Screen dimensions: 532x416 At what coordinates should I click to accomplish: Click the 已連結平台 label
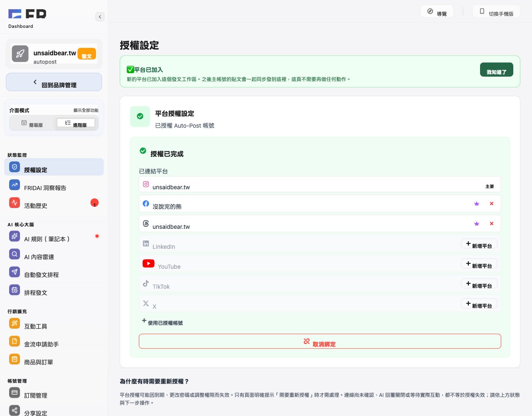[153, 171]
